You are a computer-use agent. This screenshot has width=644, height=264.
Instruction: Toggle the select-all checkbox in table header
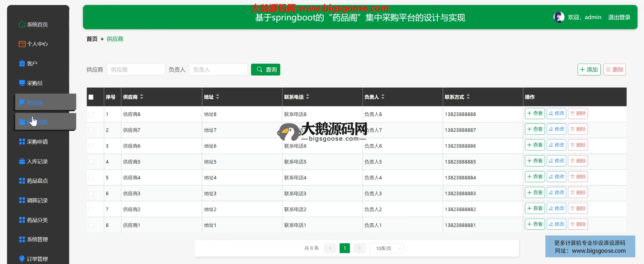tap(91, 97)
